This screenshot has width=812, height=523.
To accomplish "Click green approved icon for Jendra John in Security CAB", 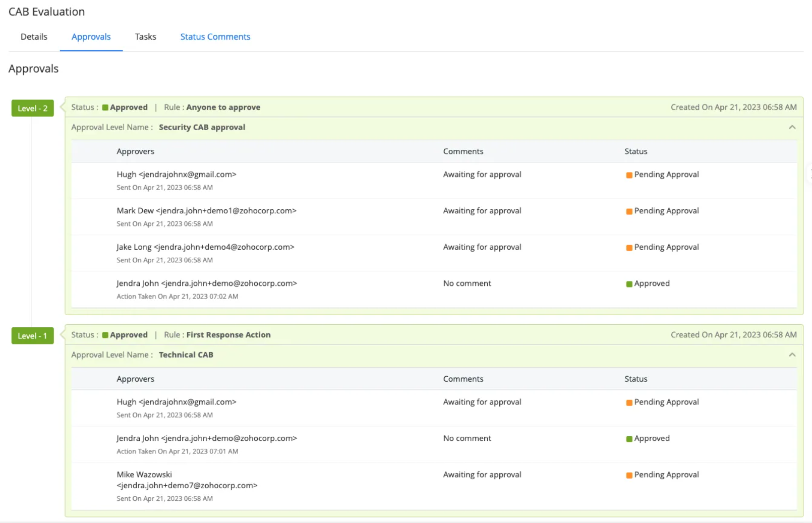I will pos(629,284).
